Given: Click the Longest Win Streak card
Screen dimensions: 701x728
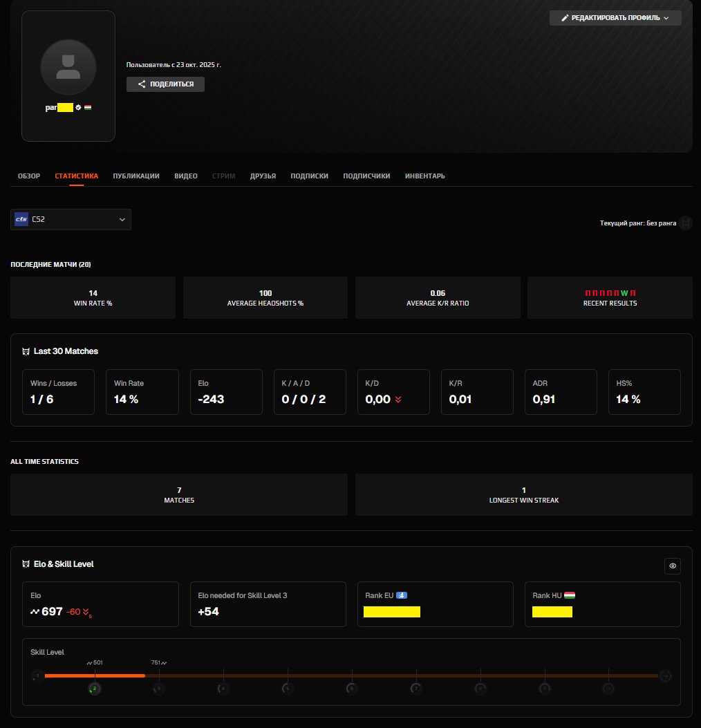Looking at the screenshot, I should pos(523,494).
